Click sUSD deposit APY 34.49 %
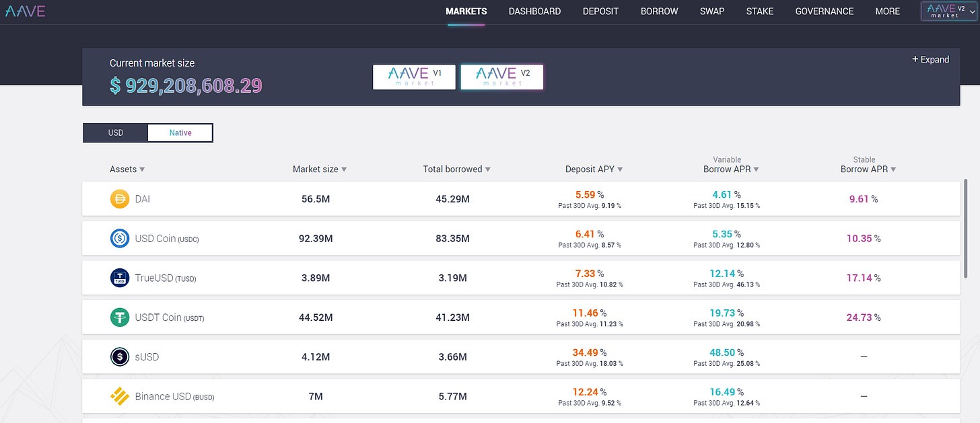The image size is (980, 423). (x=590, y=352)
